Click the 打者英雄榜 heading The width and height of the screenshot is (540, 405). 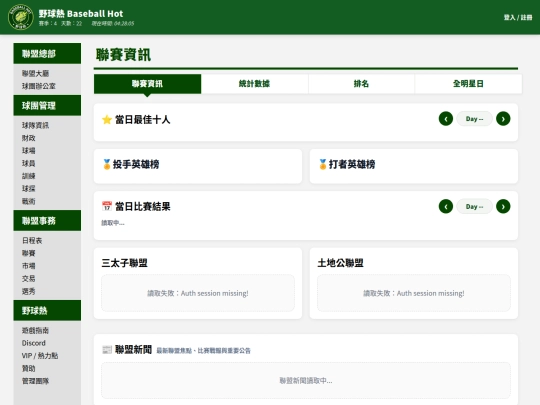point(352,164)
